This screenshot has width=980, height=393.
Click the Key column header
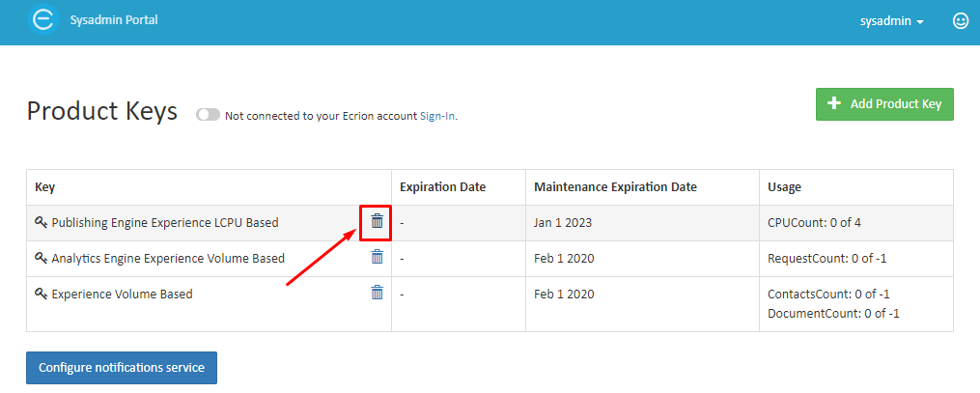(x=45, y=186)
